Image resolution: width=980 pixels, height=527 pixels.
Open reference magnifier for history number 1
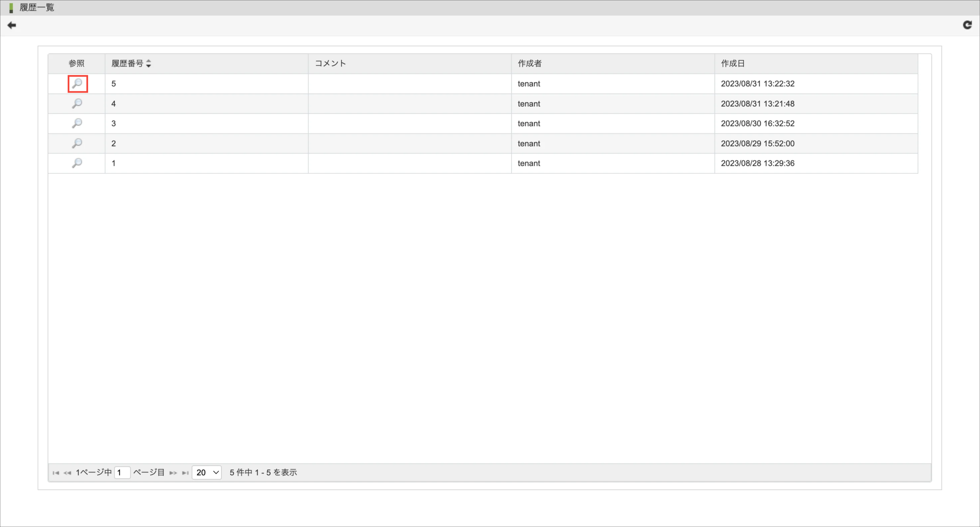tap(77, 163)
